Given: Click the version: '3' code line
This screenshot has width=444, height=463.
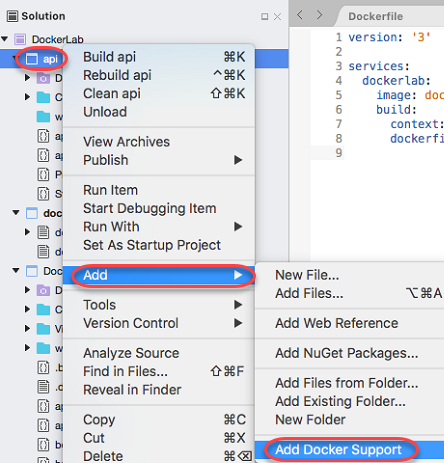Looking at the screenshot, I should 389,37.
